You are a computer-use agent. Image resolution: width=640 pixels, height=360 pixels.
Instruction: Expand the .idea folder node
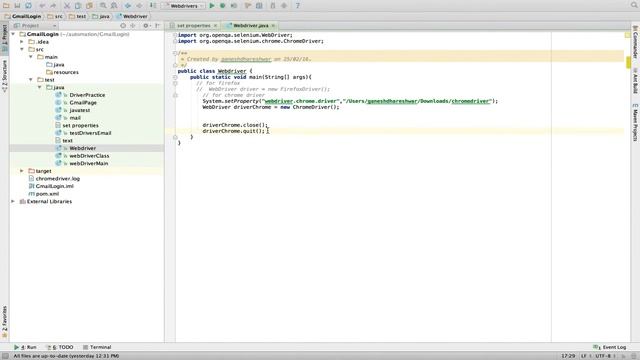click(22, 42)
